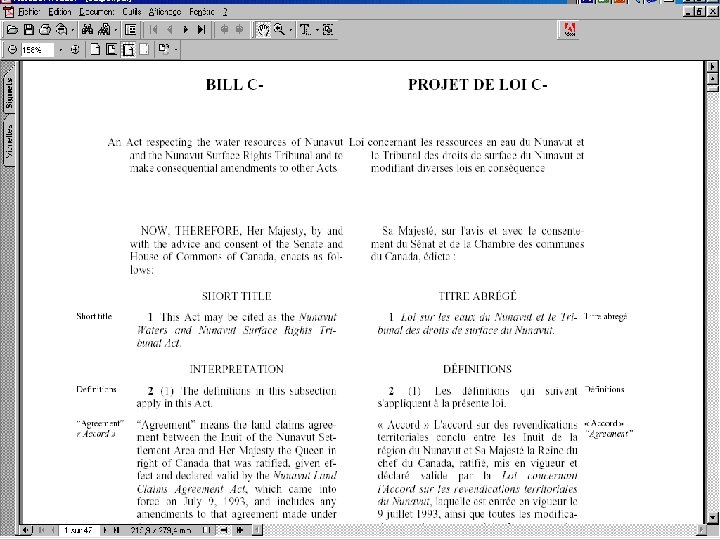This screenshot has width=720, height=540.
Task: Click the 'SHORT TITLE' heading
Action: pyautogui.click(x=236, y=296)
